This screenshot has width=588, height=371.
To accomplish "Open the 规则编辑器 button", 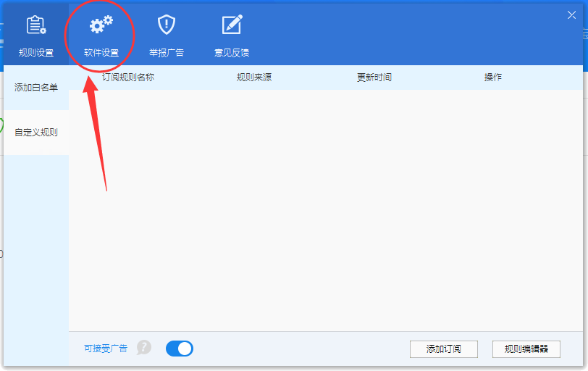I will pos(526,349).
